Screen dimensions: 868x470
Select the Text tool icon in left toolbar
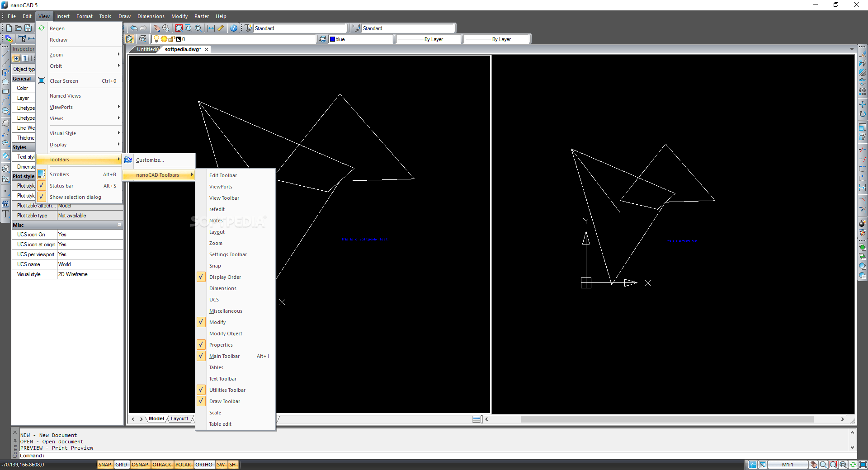(x=5, y=214)
